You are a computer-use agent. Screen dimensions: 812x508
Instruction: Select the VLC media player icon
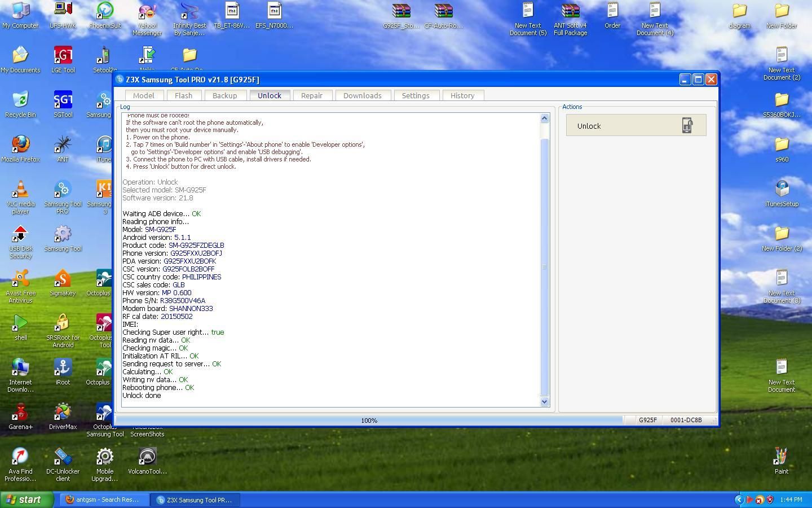pyautogui.click(x=20, y=190)
